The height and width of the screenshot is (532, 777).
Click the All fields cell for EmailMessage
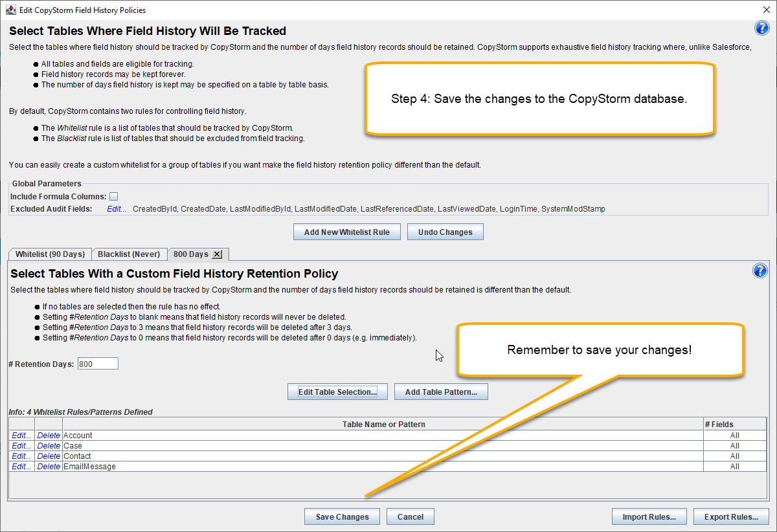coord(735,467)
